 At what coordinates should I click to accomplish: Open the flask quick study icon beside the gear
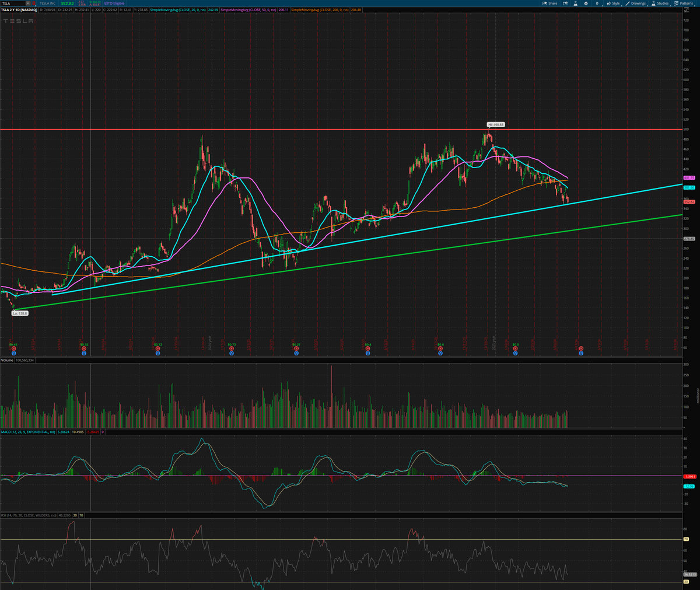tap(575, 3)
